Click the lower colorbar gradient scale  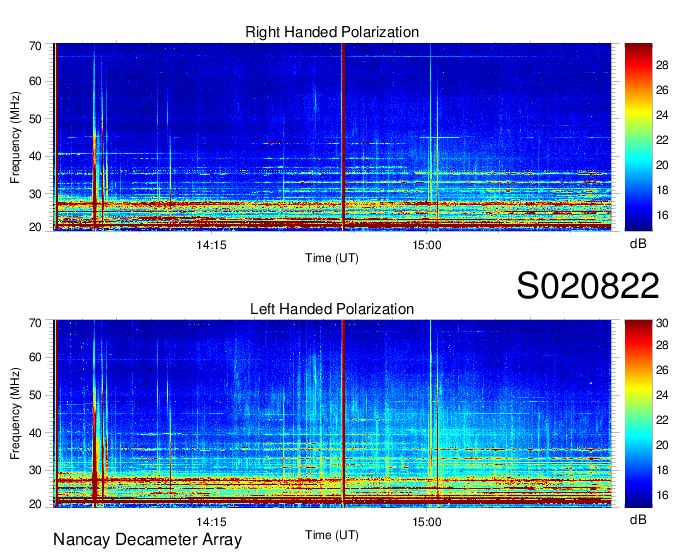tap(638, 414)
